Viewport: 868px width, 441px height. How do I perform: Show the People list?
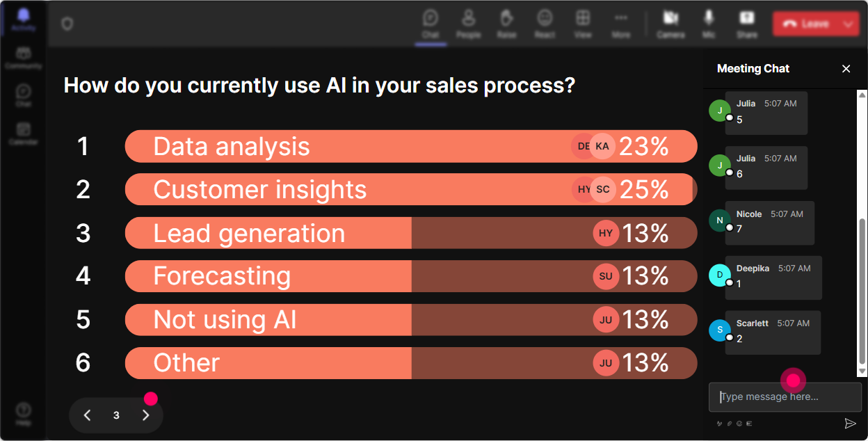468,24
